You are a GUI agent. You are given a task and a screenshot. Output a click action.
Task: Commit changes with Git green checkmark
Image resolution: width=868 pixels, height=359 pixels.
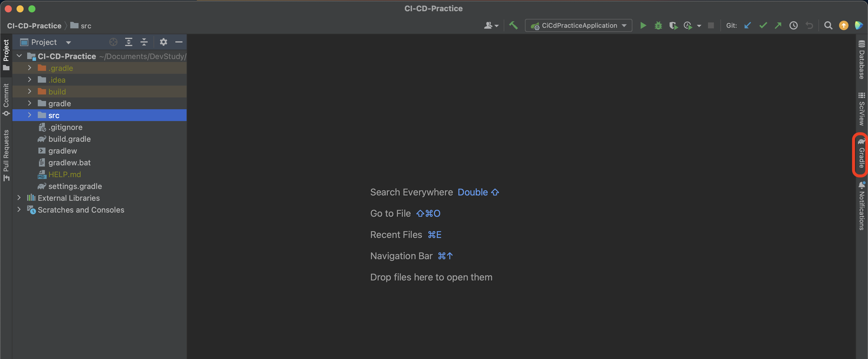tap(763, 26)
